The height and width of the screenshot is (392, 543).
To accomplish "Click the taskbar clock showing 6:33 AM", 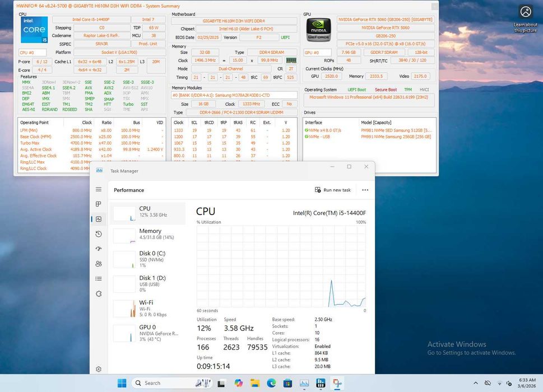I will [526, 383].
